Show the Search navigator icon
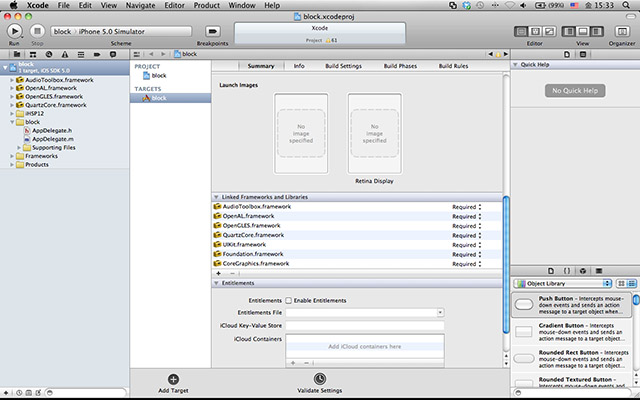The width and height of the screenshot is (640, 400). coord(49,54)
